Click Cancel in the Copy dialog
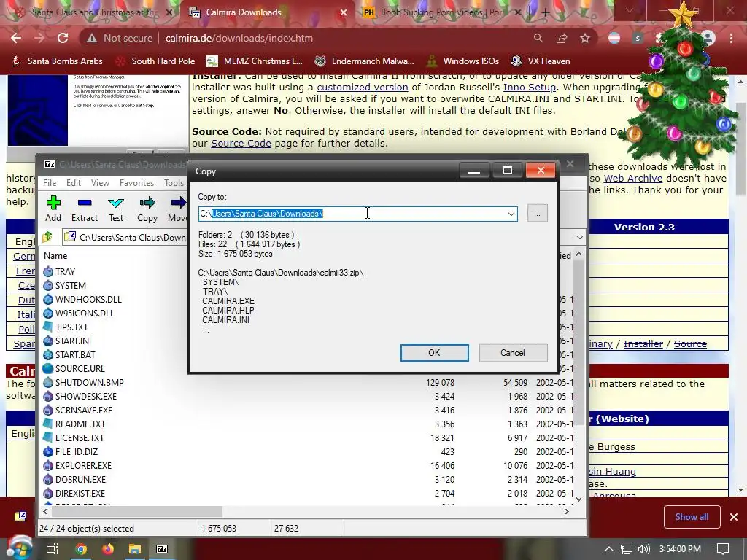 click(x=513, y=353)
